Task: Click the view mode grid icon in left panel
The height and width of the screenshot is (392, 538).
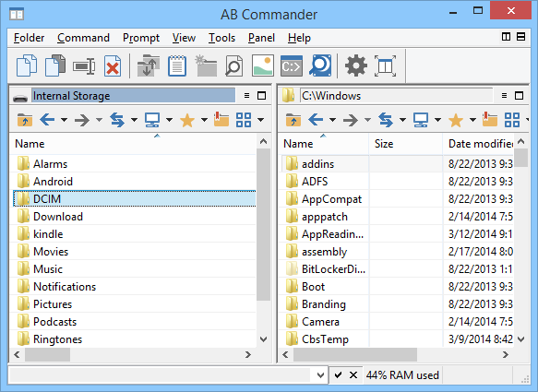Action: pyautogui.click(x=244, y=120)
